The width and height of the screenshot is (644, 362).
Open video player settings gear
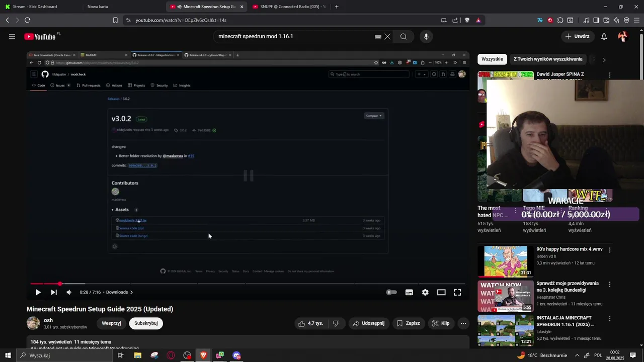click(425, 292)
